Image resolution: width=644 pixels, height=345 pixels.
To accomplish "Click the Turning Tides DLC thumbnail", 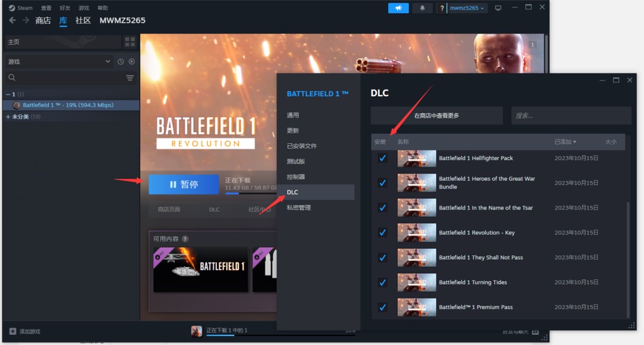I will point(416,282).
